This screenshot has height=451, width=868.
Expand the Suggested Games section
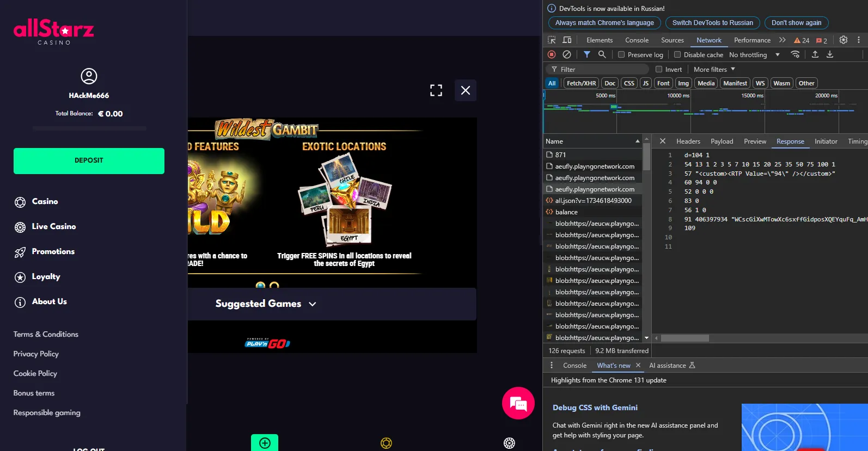tap(266, 304)
